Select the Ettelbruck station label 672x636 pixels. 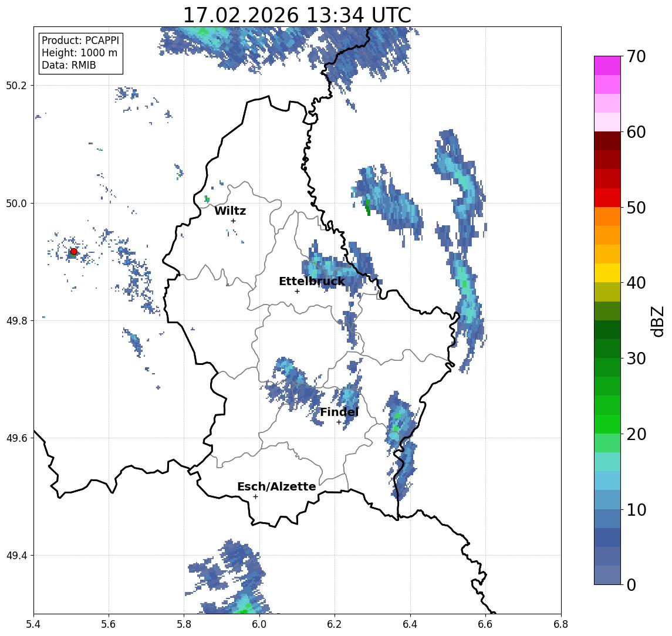coord(312,281)
